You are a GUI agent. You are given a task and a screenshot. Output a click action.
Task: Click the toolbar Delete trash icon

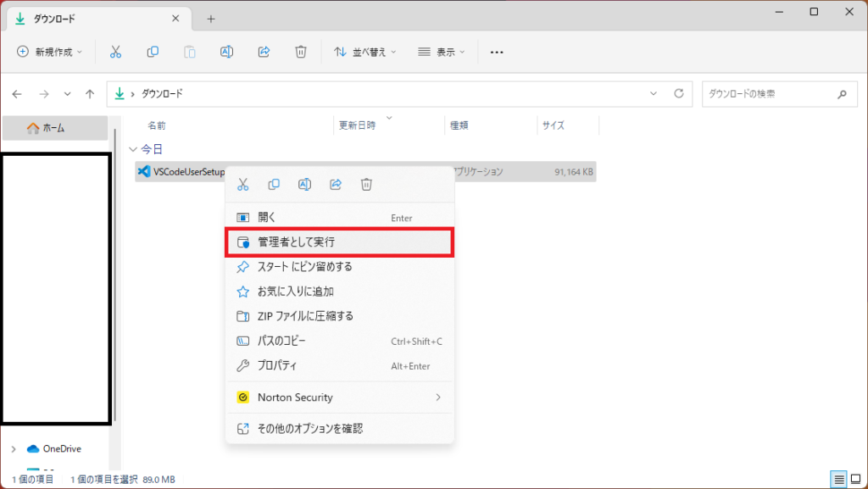[301, 52]
